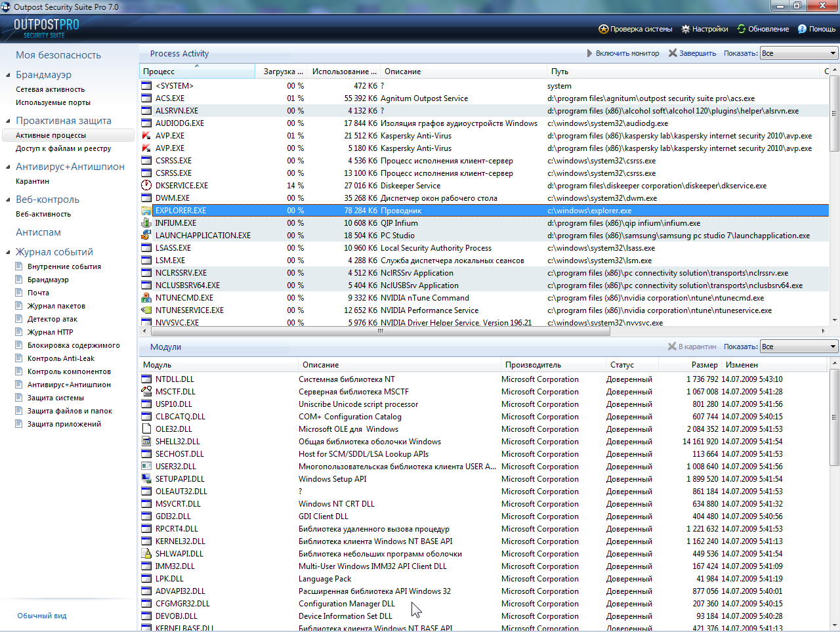Click the Брандмауэр log icon under Журнал событий
The image size is (840, 632).
click(x=20, y=280)
